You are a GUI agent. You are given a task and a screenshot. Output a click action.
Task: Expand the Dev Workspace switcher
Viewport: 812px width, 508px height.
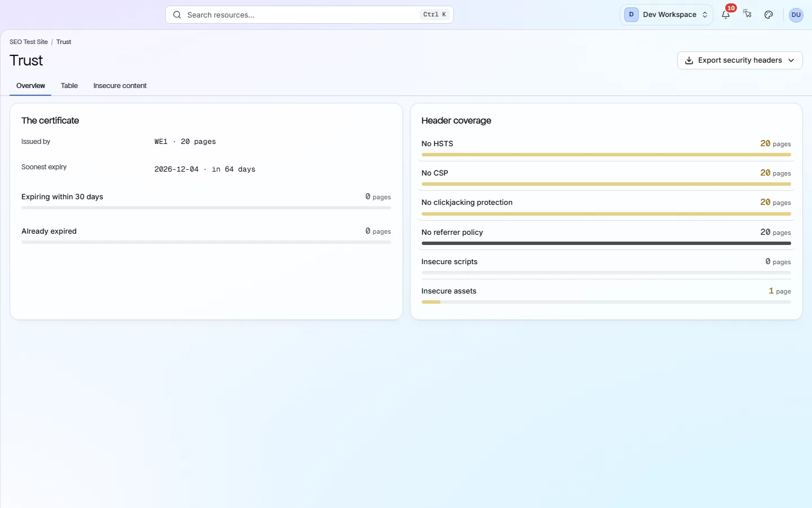pyautogui.click(x=666, y=15)
